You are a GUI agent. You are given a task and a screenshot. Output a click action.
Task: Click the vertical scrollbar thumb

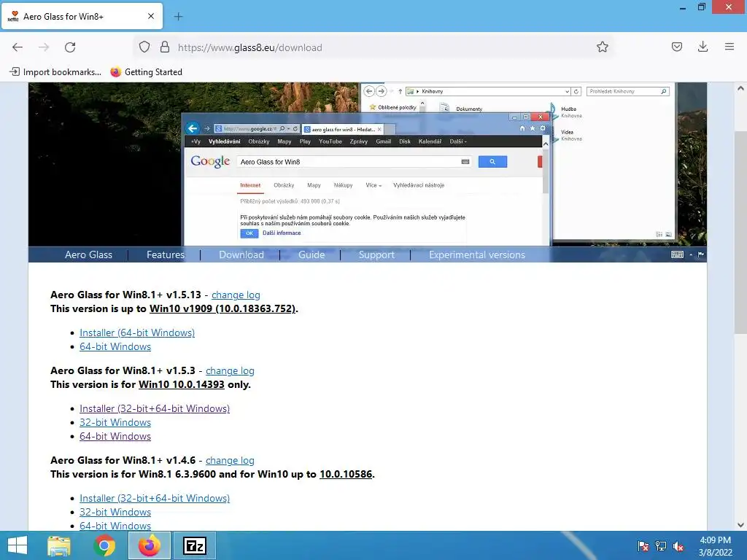click(740, 232)
